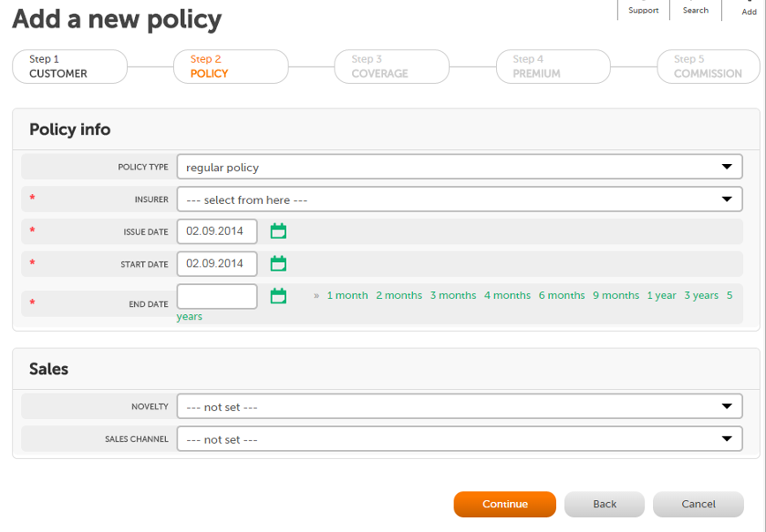Focus the End Date input field

coord(217,296)
